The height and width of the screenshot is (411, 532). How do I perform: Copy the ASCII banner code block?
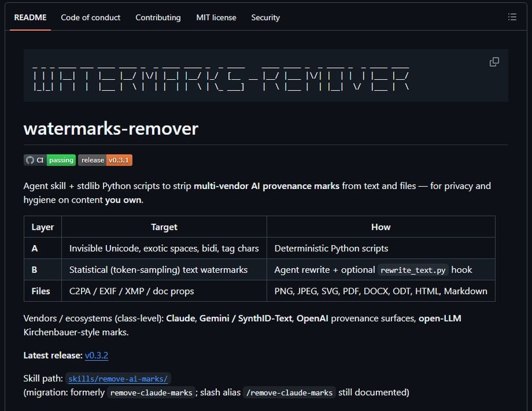(494, 61)
